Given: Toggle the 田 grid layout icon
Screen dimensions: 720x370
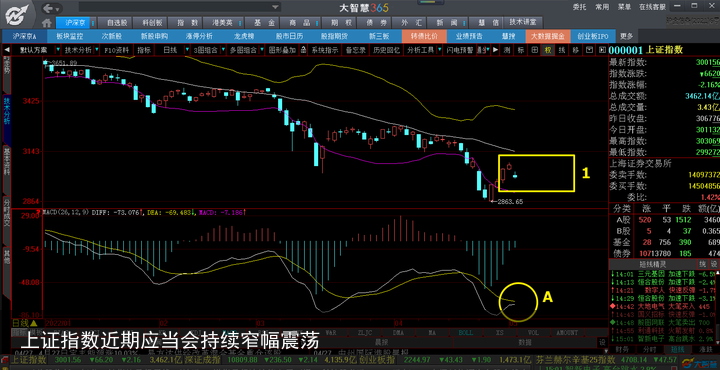Looking at the screenshot, I should click(x=535, y=50).
